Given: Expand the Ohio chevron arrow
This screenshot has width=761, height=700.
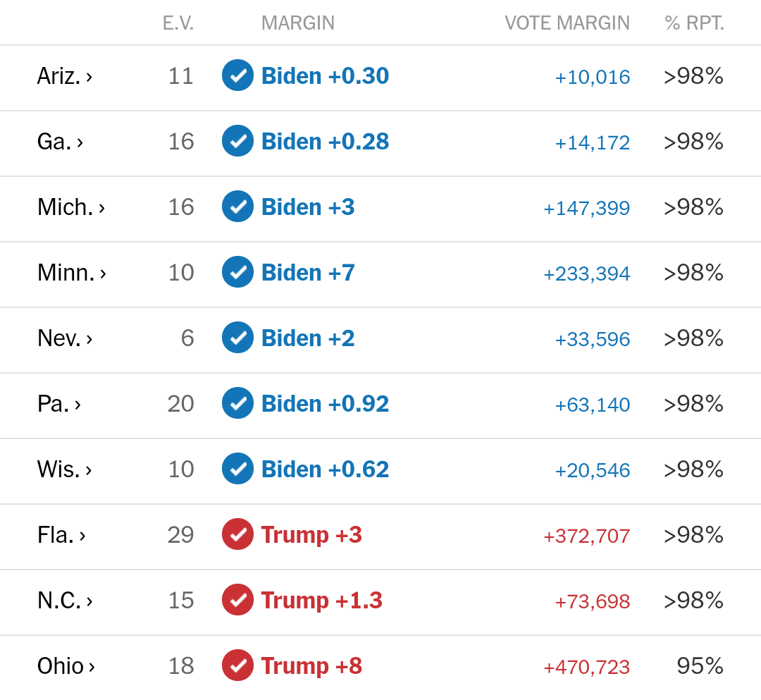Looking at the screenshot, I should click(92, 667).
